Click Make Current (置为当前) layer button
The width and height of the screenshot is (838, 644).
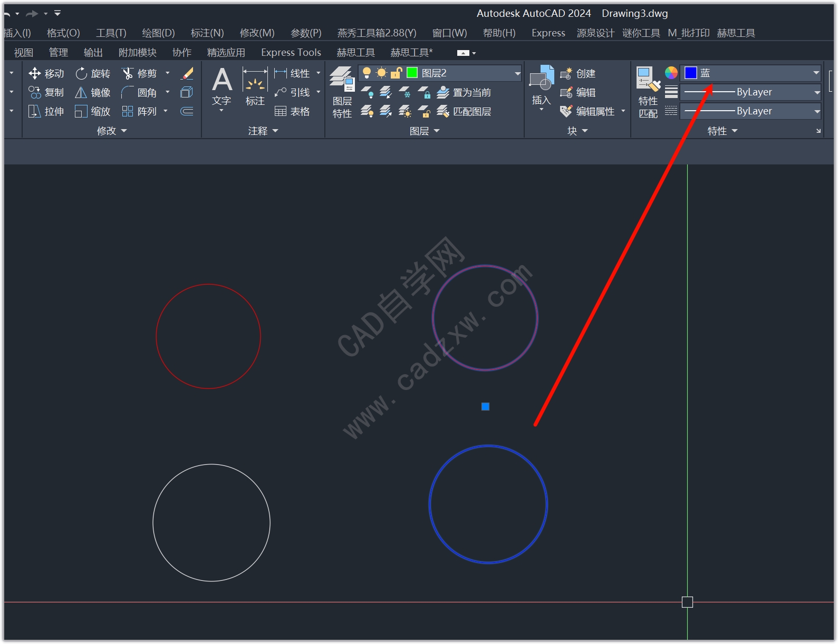[464, 92]
